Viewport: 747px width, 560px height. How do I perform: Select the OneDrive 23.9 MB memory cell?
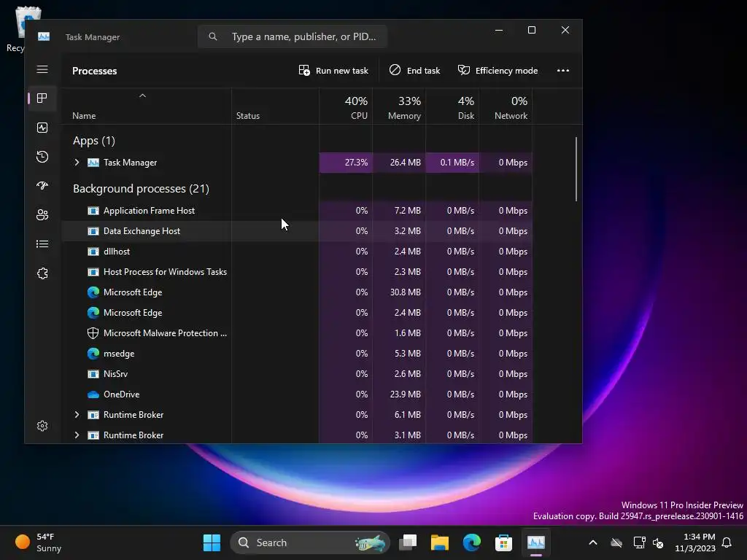click(399, 394)
